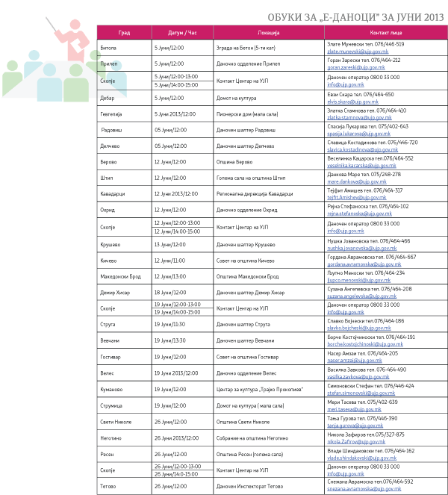Open the email link starting with vasilka

(358, 377)
